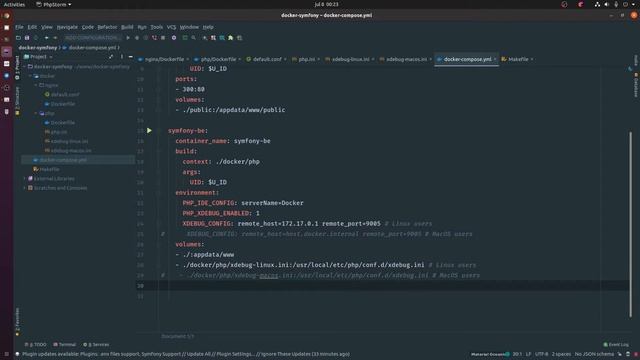This screenshot has height=360, width=640.
Task: Click the settings gear toolbar icon
Action: pos(174,38)
